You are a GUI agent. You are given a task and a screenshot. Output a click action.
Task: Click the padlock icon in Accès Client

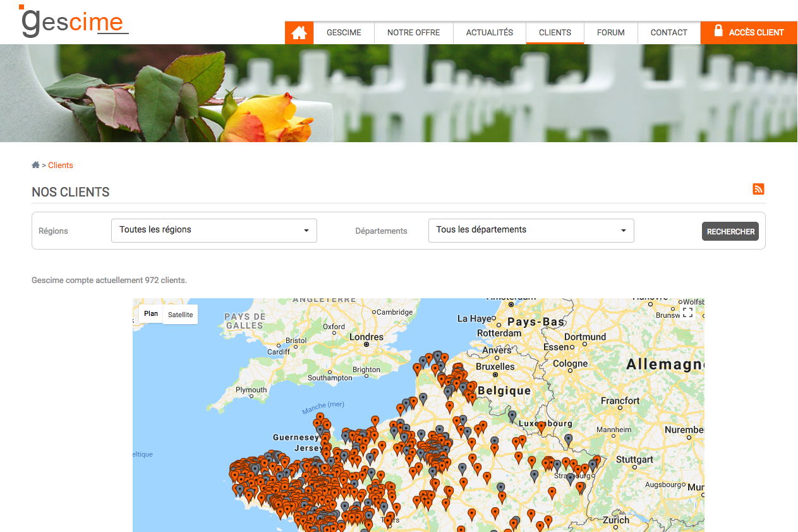click(718, 31)
